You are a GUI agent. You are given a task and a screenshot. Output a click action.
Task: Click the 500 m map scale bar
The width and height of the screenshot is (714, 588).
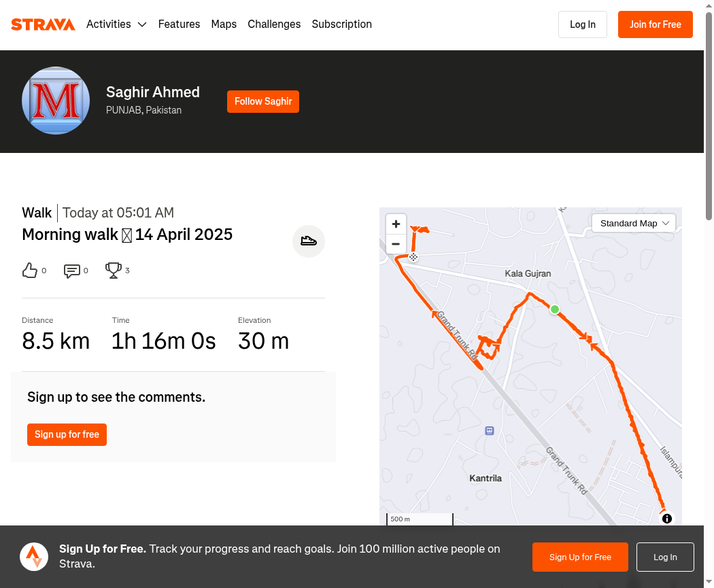click(420, 519)
